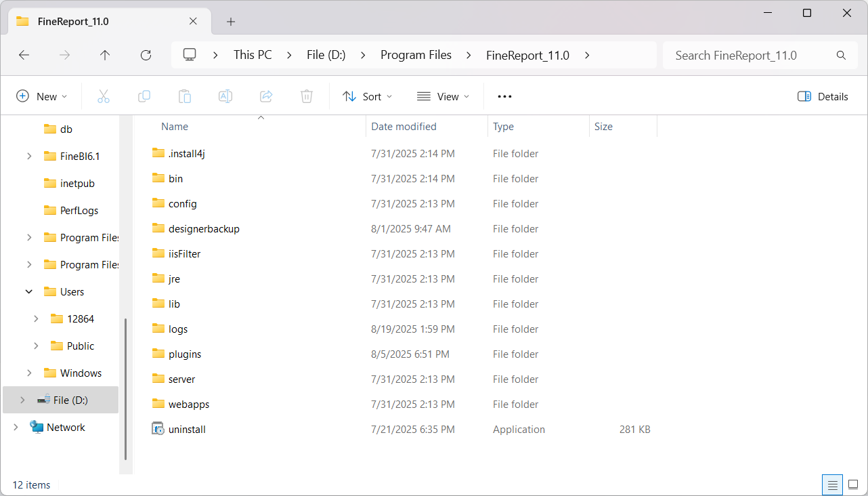The height and width of the screenshot is (496, 868).
Task: Open the View dropdown
Action: point(443,96)
